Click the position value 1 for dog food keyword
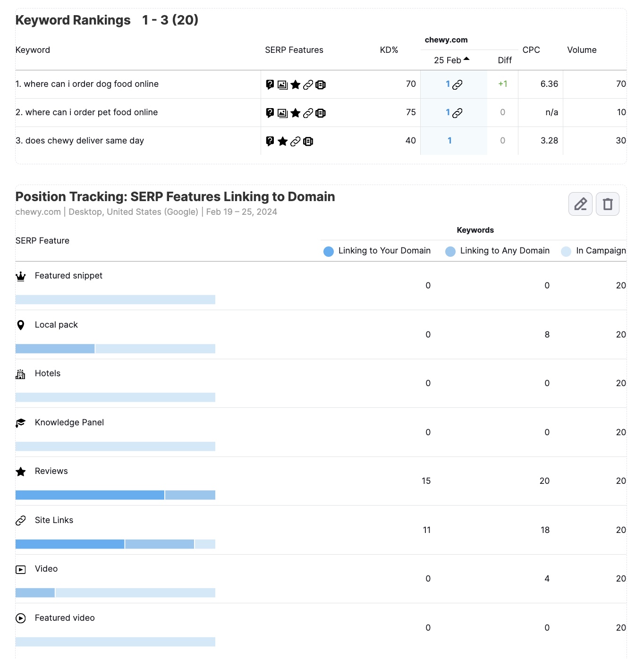This screenshot has height=659, width=644. [x=447, y=84]
